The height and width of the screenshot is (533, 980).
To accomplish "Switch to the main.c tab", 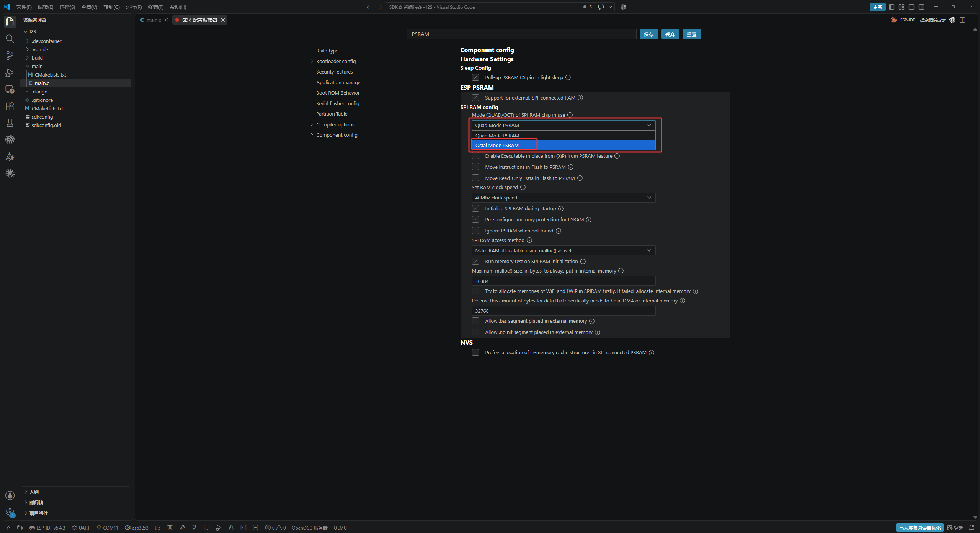I will click(154, 20).
